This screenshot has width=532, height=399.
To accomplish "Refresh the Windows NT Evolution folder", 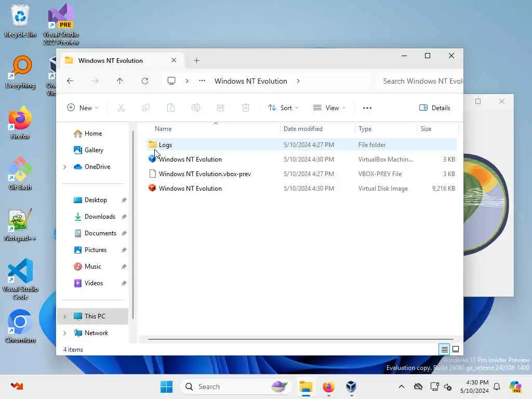I will [x=145, y=81].
